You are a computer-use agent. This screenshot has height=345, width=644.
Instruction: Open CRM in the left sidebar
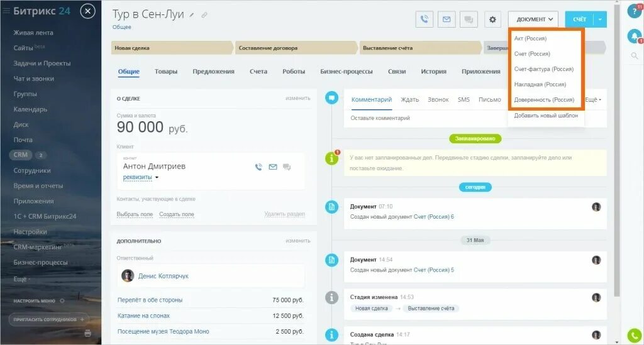[x=21, y=155]
